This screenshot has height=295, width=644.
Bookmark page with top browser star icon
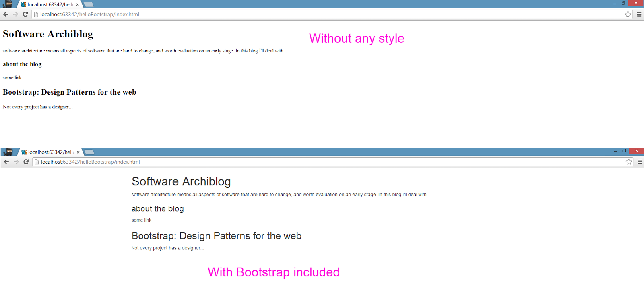click(x=628, y=14)
